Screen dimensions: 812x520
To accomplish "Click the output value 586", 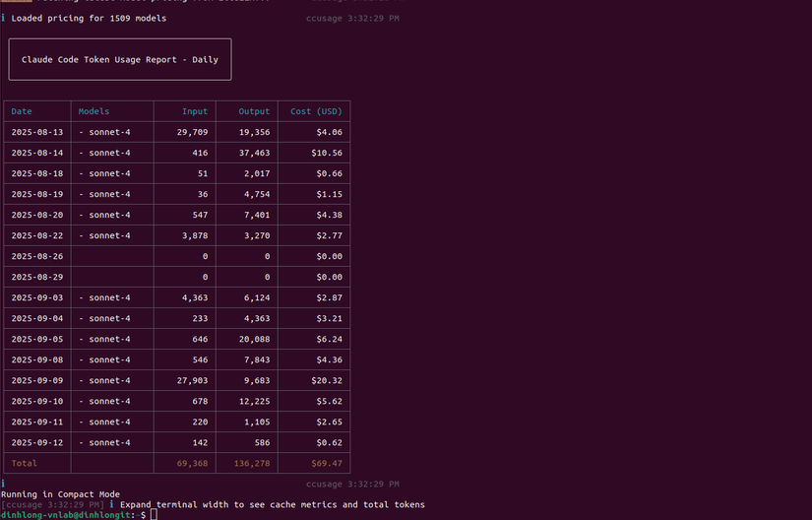I will click(x=262, y=443).
